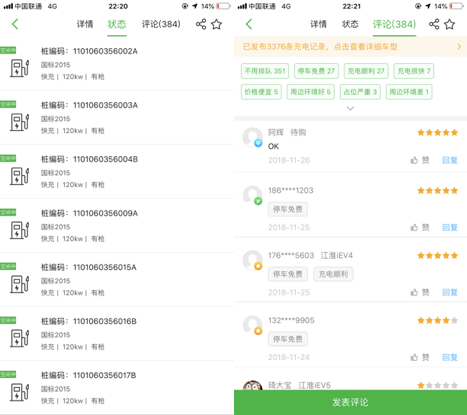
Task: Filter comments by 周边环境好 5
Action: pyautogui.click(x=311, y=92)
